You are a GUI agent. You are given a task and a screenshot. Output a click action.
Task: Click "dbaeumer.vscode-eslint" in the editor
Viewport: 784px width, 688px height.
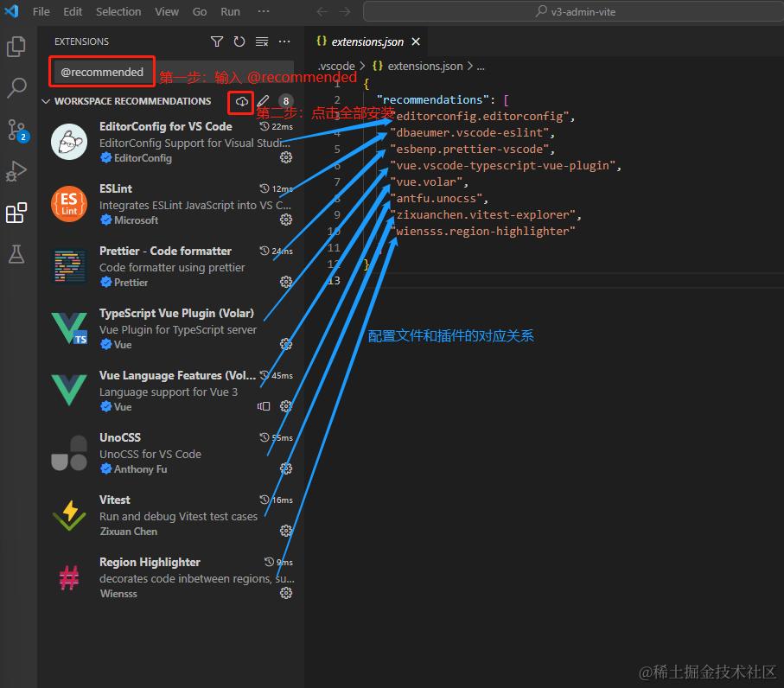[x=469, y=133]
